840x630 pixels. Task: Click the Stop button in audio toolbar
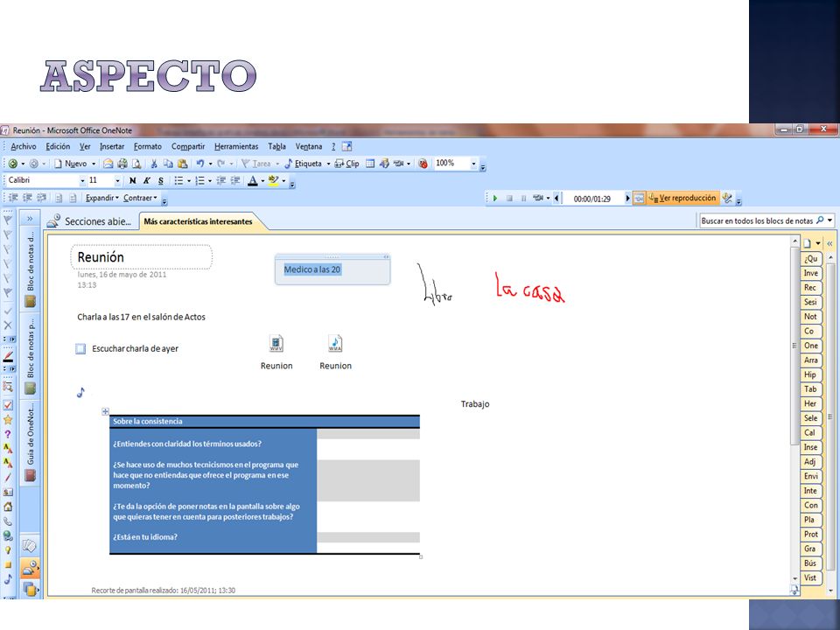(509, 199)
